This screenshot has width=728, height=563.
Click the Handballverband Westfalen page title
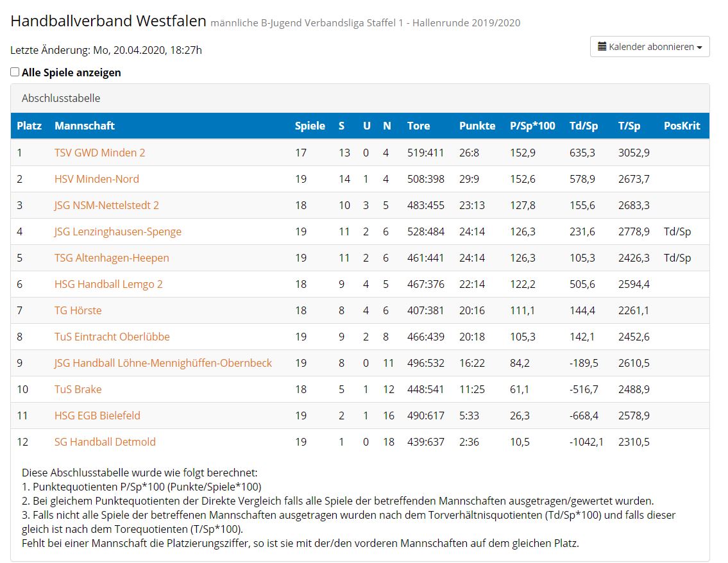[108, 21]
